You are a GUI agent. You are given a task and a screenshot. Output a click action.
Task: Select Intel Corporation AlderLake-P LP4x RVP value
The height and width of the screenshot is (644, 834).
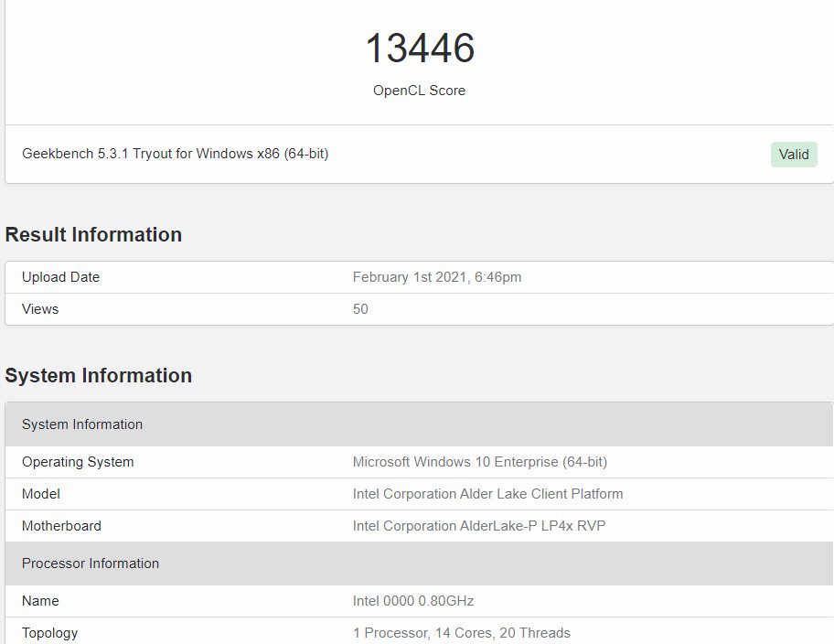[x=479, y=526]
